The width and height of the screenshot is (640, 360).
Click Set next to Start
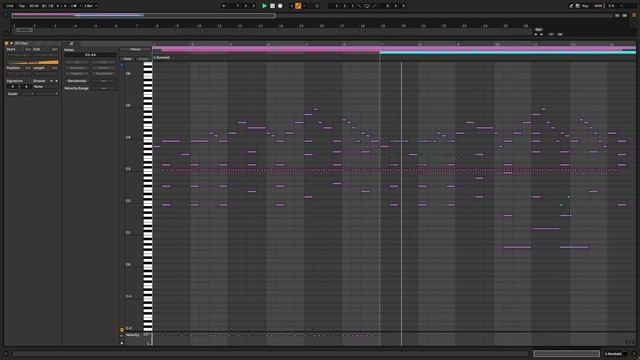click(x=28, y=49)
